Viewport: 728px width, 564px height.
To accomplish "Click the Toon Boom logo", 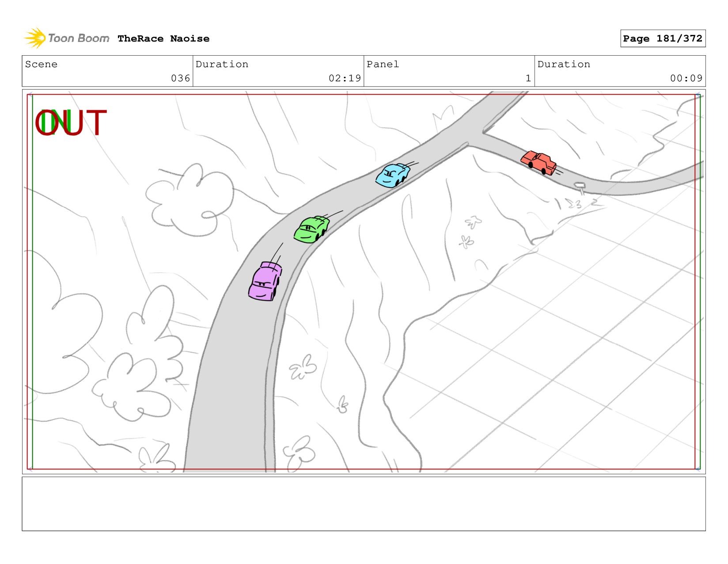I will click(67, 38).
